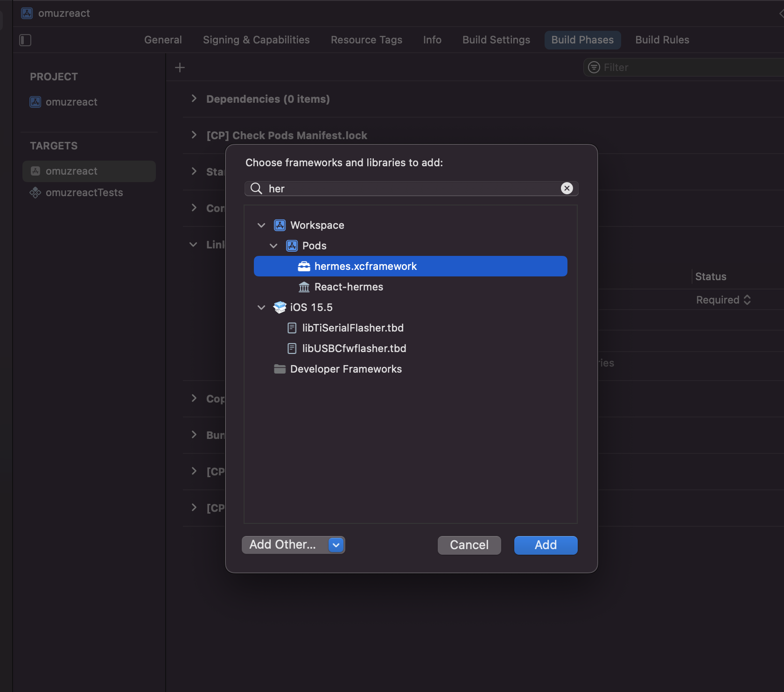Select the Build Phases tab

[582, 40]
